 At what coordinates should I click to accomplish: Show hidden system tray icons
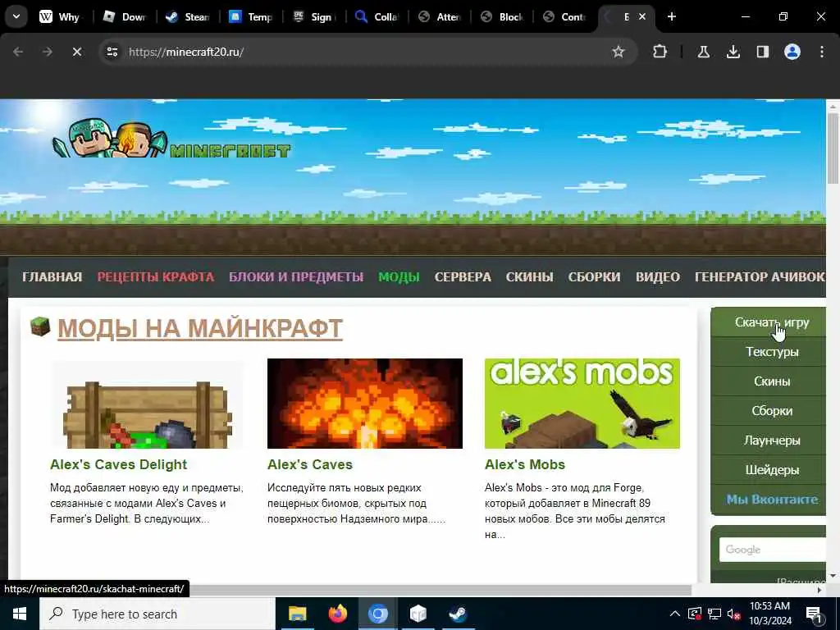[x=675, y=614]
